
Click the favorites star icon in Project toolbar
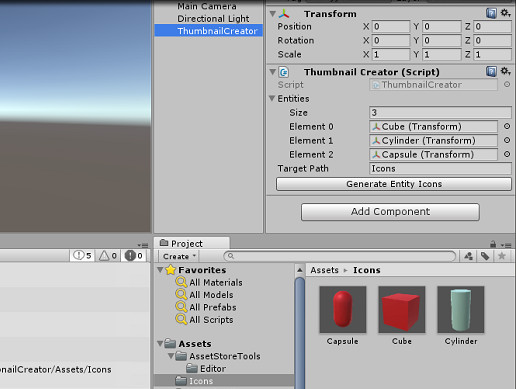click(x=502, y=256)
